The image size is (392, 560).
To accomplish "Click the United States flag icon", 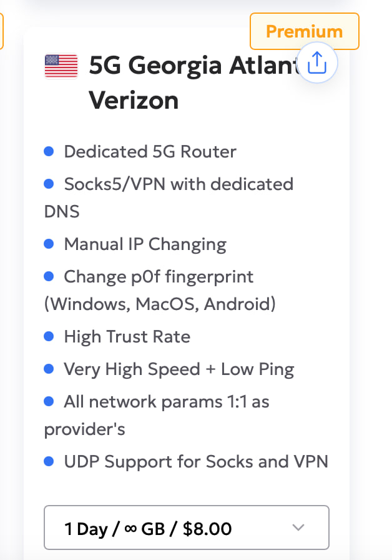I will (61, 66).
